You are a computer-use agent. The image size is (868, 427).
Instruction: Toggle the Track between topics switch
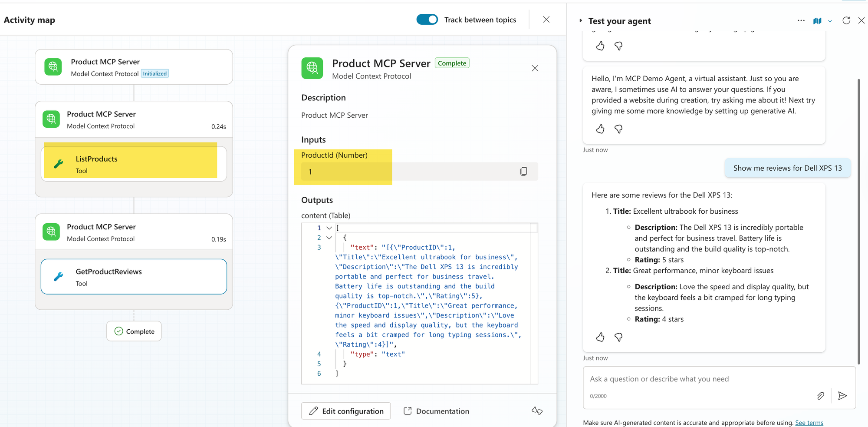[427, 20]
